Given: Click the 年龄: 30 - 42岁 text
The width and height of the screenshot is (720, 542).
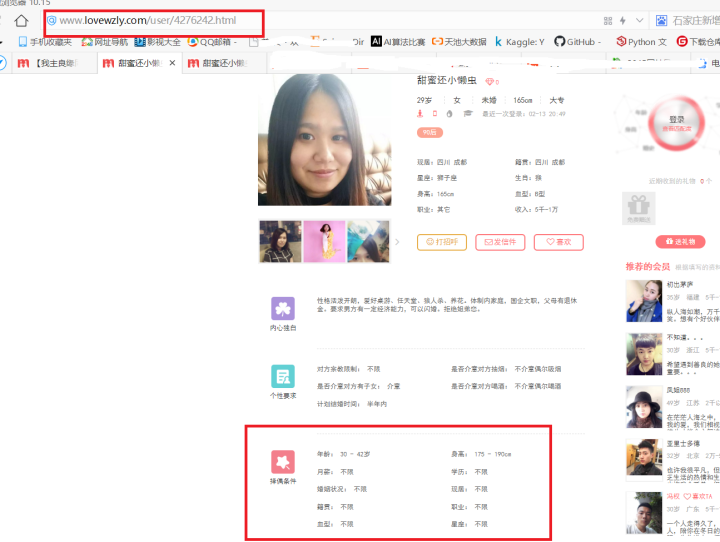Looking at the screenshot, I should pyautogui.click(x=343, y=454).
